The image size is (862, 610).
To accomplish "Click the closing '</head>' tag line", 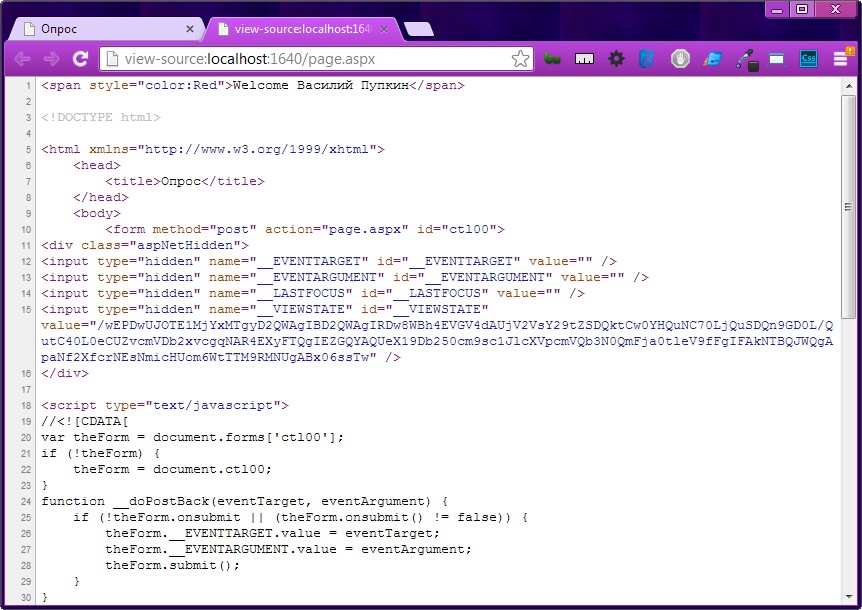I will click(x=101, y=197).
